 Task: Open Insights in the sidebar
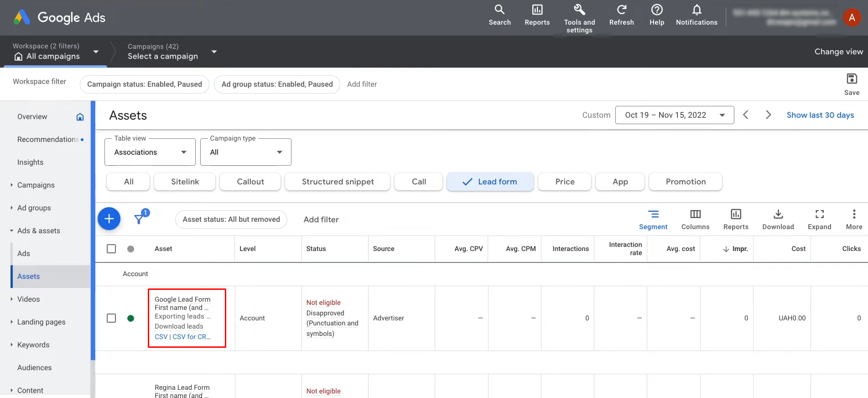click(x=31, y=162)
